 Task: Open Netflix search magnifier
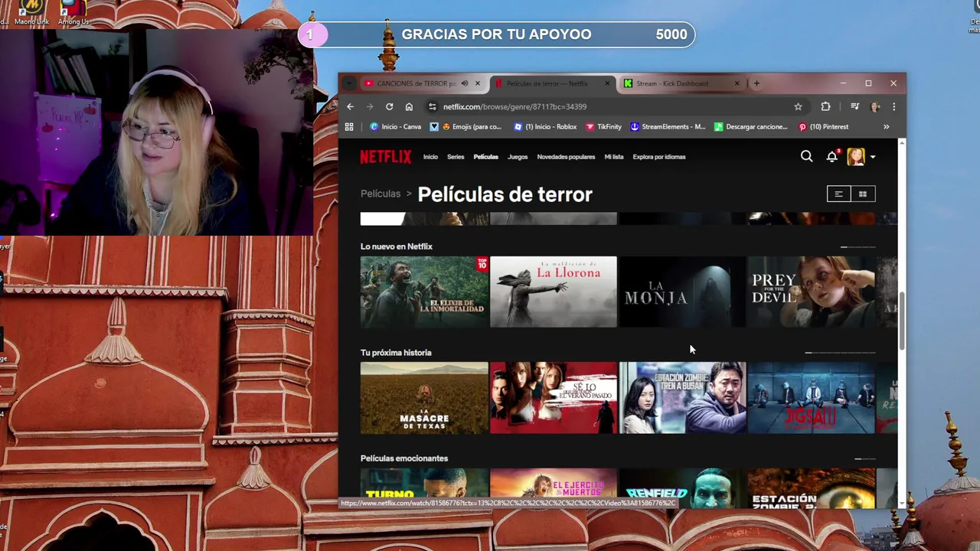click(x=806, y=156)
